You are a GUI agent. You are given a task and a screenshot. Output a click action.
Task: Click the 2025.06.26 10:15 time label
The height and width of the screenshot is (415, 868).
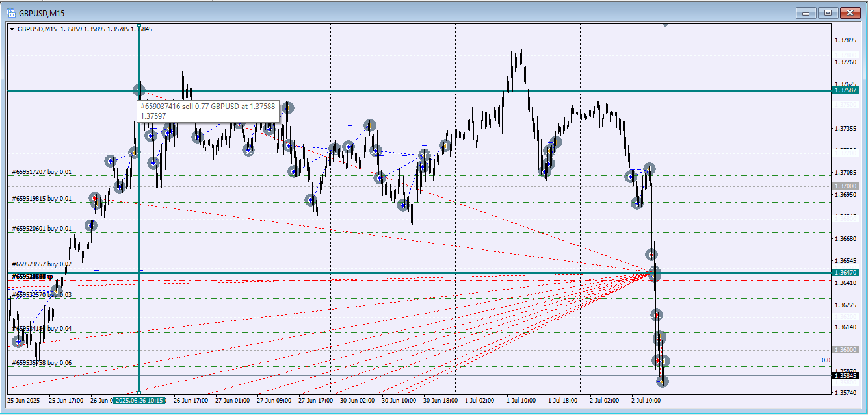[x=139, y=401]
